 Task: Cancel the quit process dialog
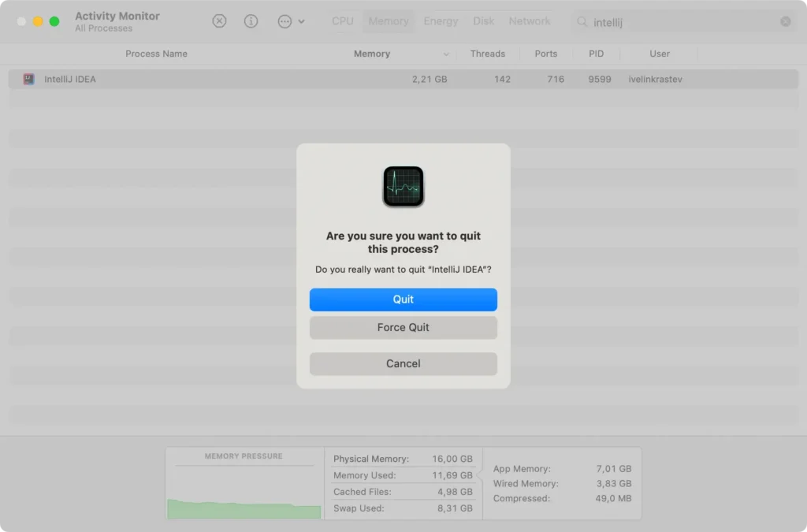(x=403, y=364)
